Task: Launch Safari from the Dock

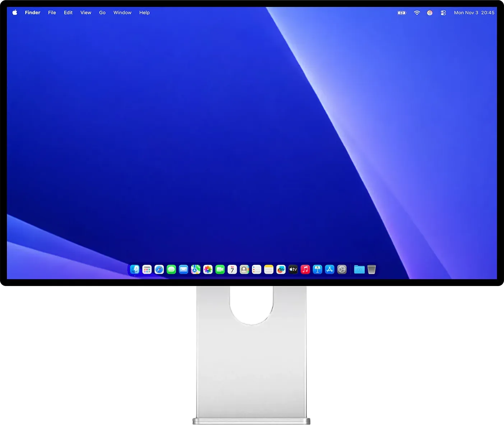Action: click(159, 269)
